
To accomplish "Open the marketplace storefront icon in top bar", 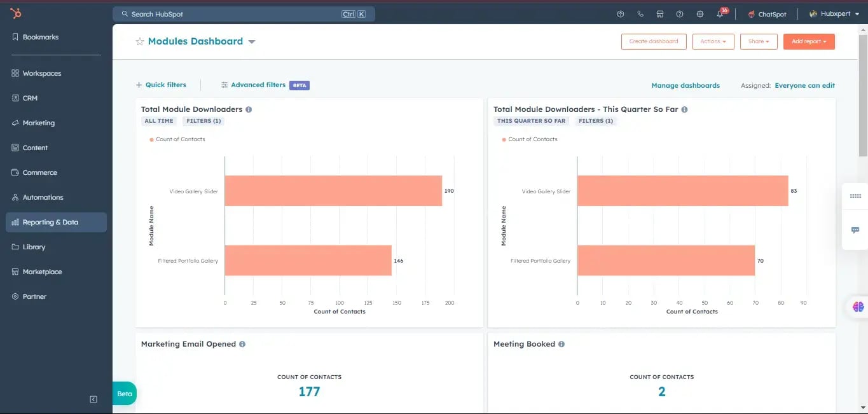I will 660,14.
